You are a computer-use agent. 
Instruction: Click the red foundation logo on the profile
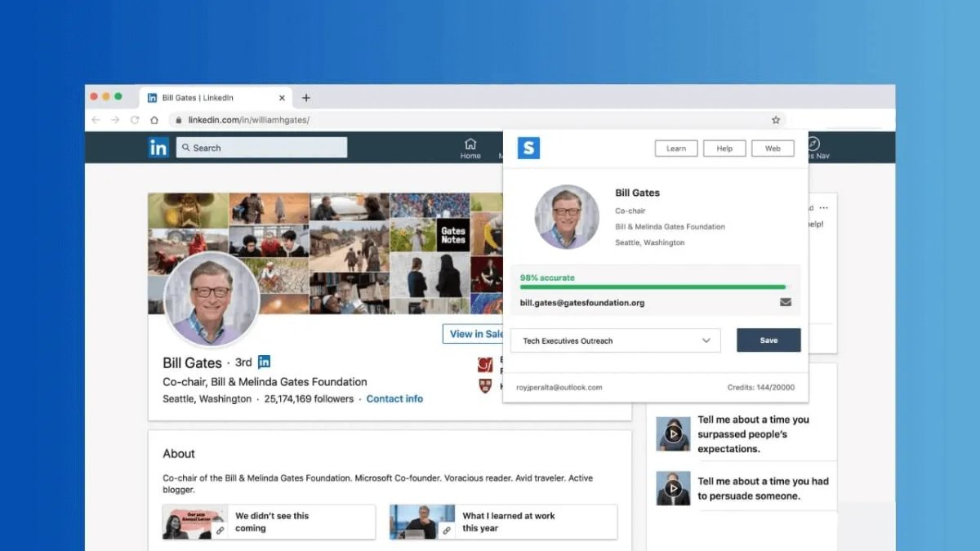point(485,364)
